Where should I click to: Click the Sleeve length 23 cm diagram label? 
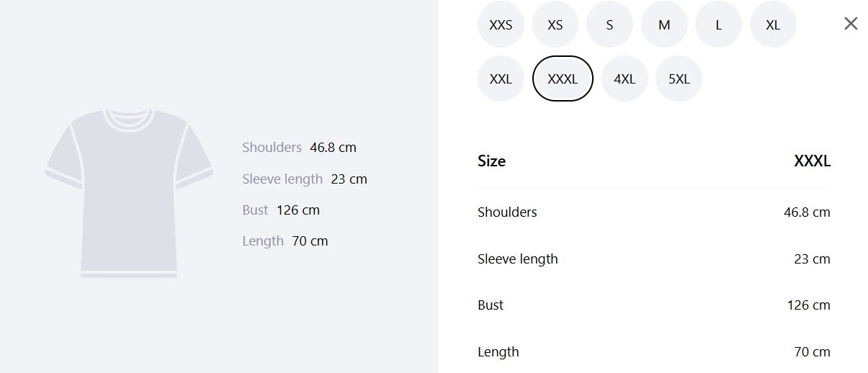click(305, 179)
